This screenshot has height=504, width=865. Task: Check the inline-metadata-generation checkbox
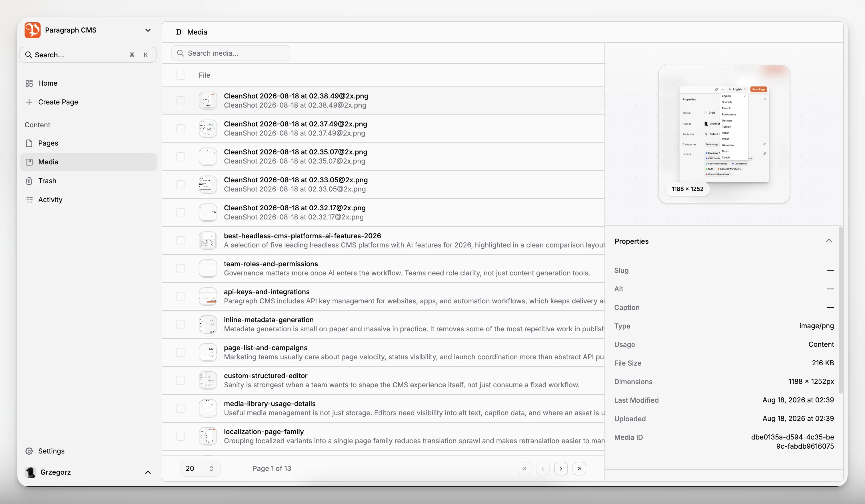coord(180,325)
